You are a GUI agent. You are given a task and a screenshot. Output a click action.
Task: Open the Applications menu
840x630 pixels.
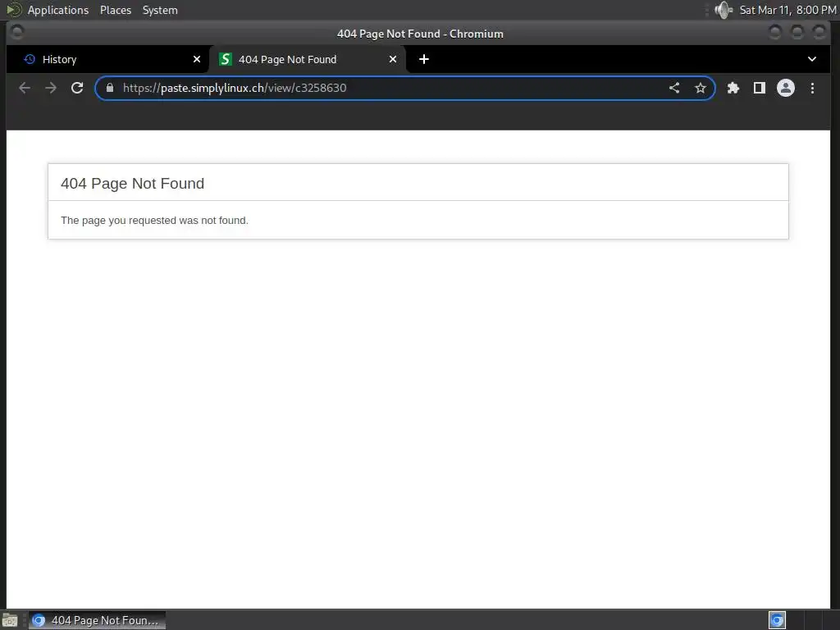coord(58,10)
